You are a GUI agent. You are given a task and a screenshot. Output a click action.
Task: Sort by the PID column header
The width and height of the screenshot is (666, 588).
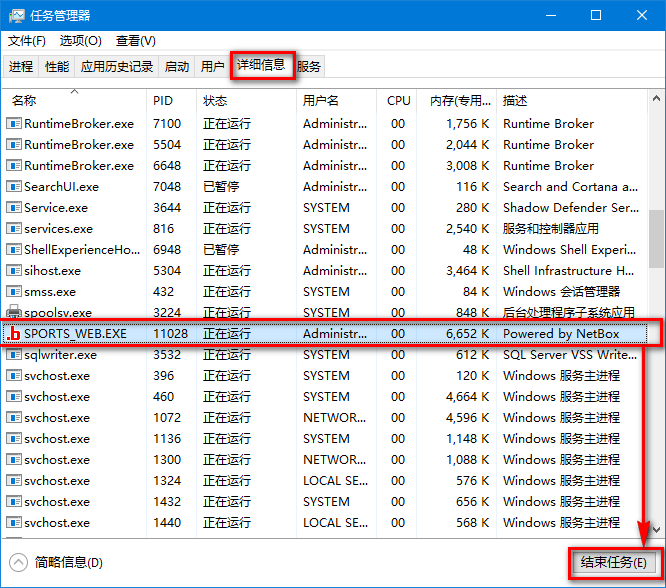(x=171, y=101)
